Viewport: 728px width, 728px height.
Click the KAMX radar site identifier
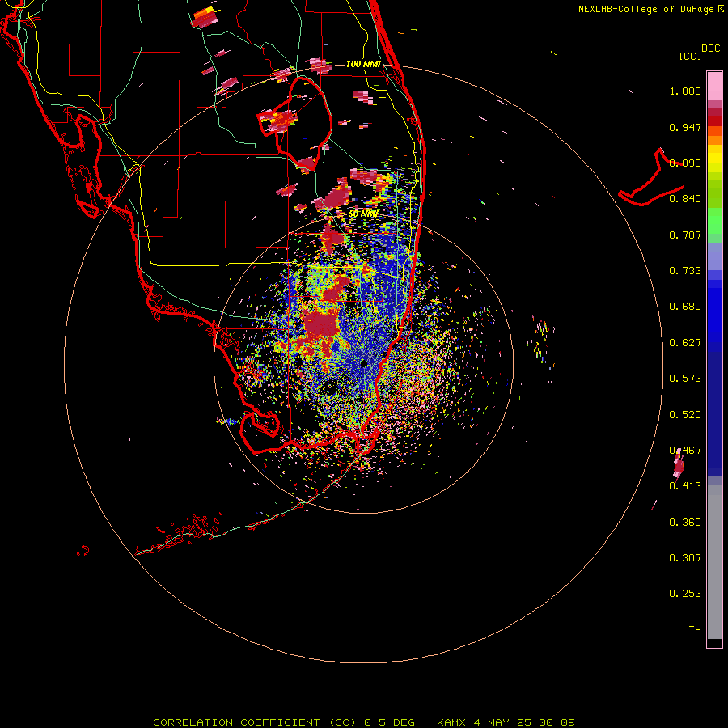tap(451, 722)
